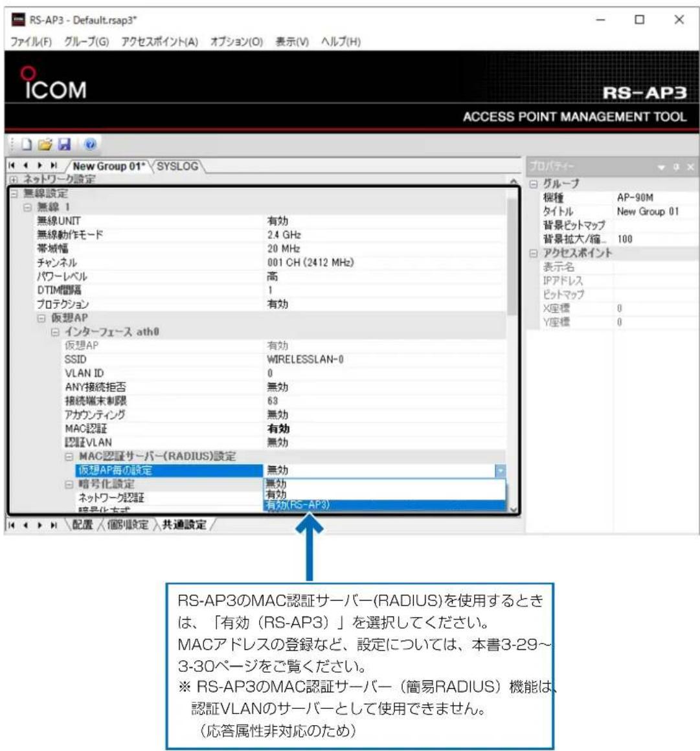This screenshot has width=700, height=751.
Task: Select the VLAN ID row
Action: pyautogui.click(x=285, y=373)
